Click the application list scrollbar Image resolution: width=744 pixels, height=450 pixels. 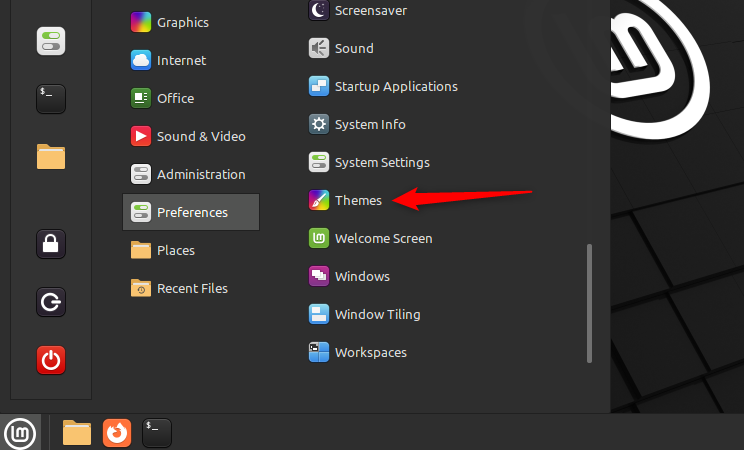click(589, 302)
